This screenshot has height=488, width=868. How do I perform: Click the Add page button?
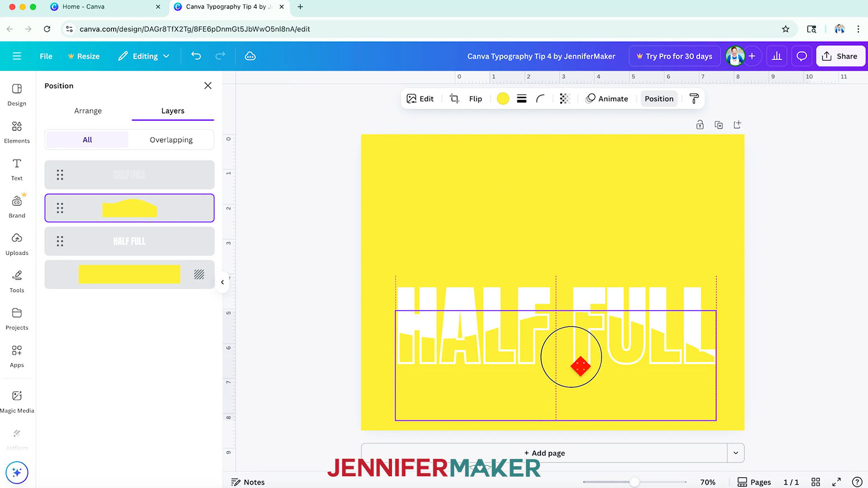(x=544, y=453)
